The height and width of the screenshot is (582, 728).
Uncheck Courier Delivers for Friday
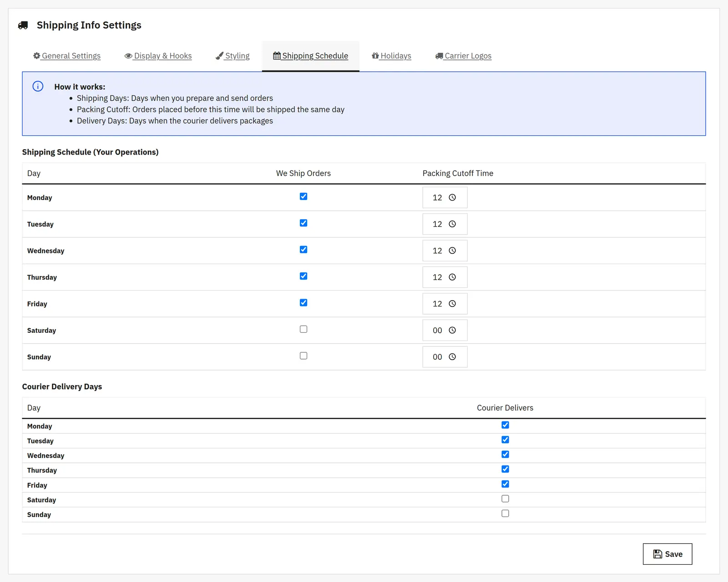505,484
